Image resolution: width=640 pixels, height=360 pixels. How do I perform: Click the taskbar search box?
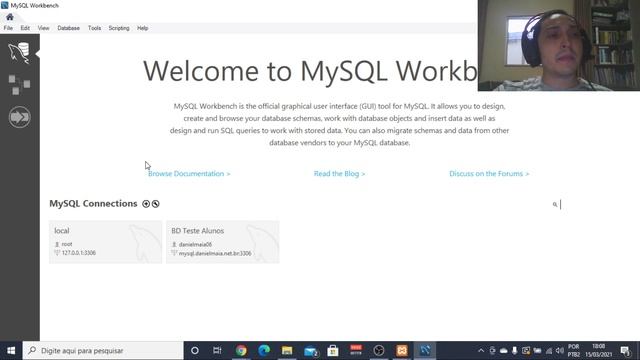click(103, 350)
